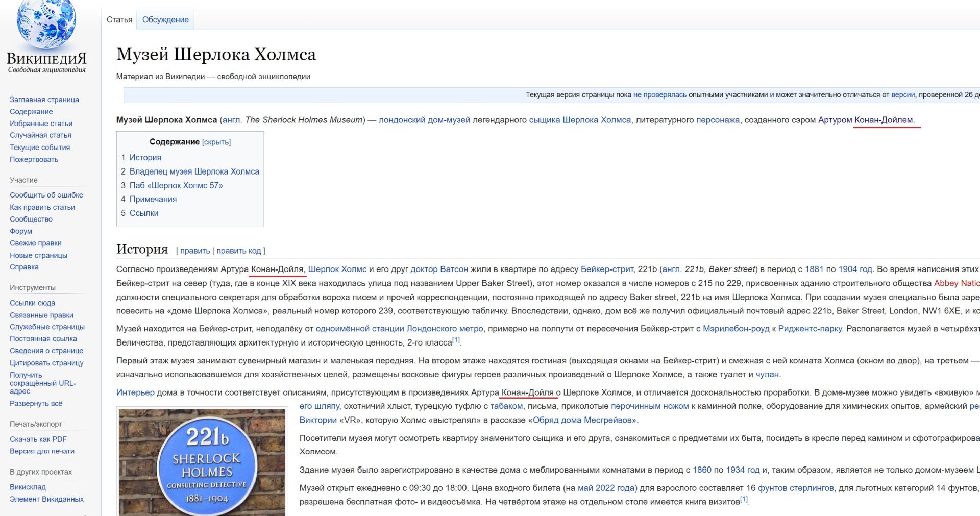The width and height of the screenshot is (980, 516).
Task: Jump to Примечания in contents
Action: 153,199
